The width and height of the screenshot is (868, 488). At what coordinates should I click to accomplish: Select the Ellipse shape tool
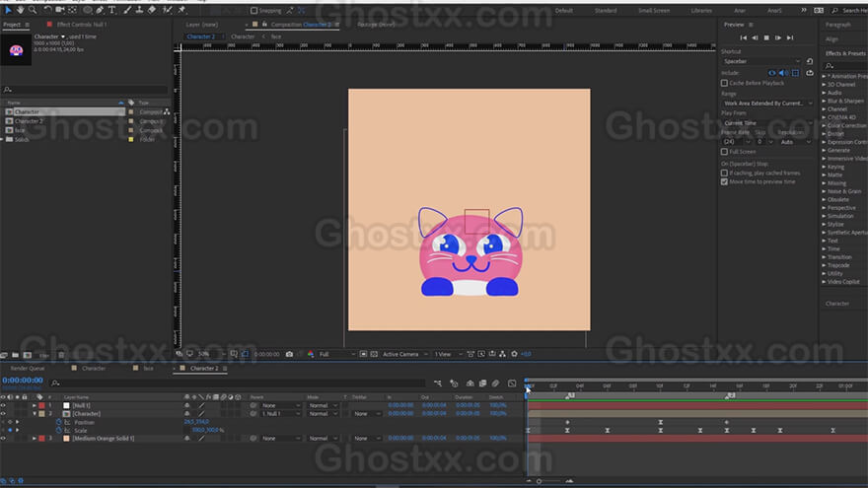click(x=88, y=10)
